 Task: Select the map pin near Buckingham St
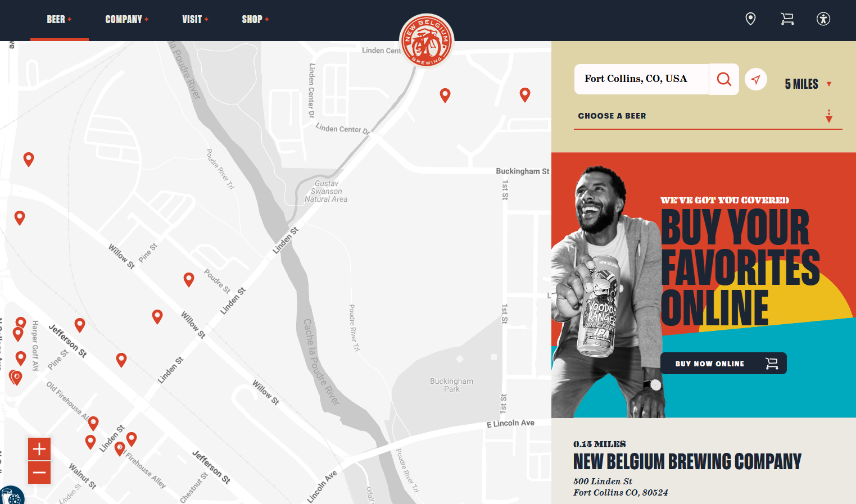click(525, 95)
